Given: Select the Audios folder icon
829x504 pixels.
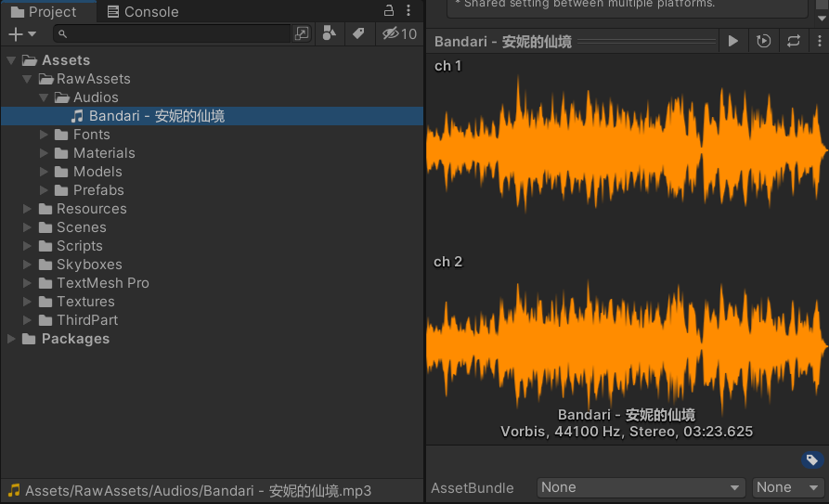Looking at the screenshot, I should pyautogui.click(x=62, y=97).
